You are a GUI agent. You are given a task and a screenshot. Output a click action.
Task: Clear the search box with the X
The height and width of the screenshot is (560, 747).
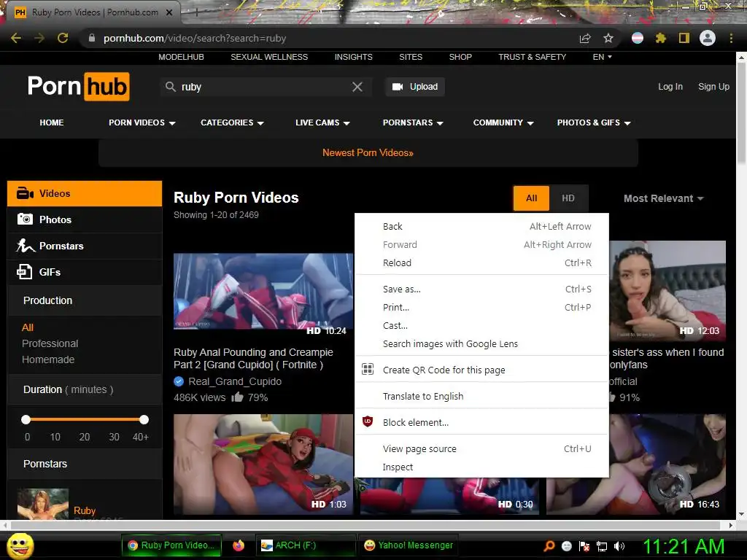(357, 87)
